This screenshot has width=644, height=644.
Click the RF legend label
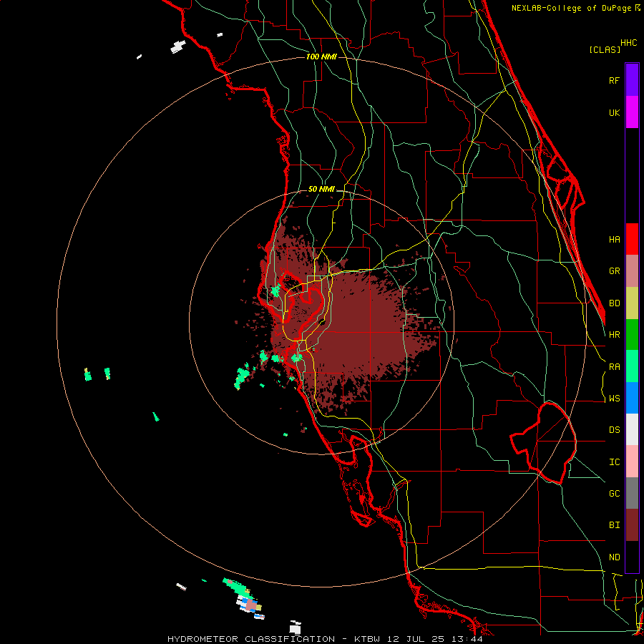point(614,80)
